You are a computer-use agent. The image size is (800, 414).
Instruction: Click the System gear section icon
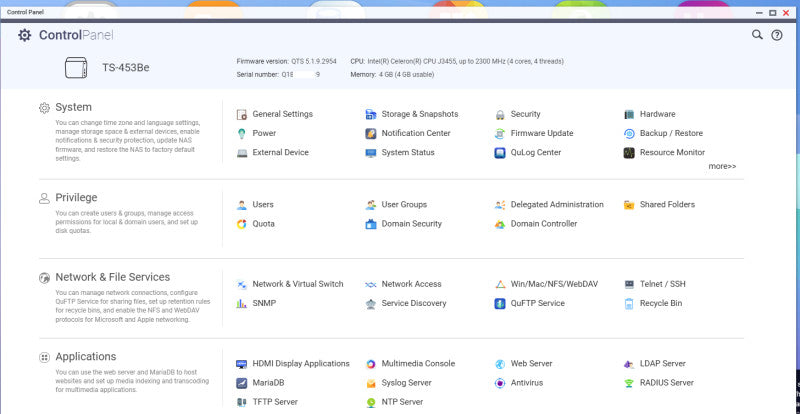tap(44, 108)
